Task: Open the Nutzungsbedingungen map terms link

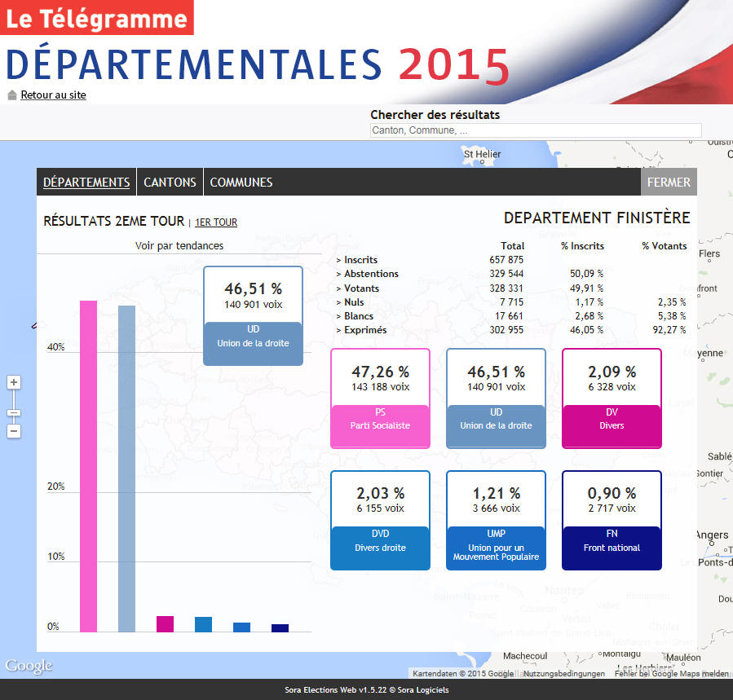Action: coord(563,674)
